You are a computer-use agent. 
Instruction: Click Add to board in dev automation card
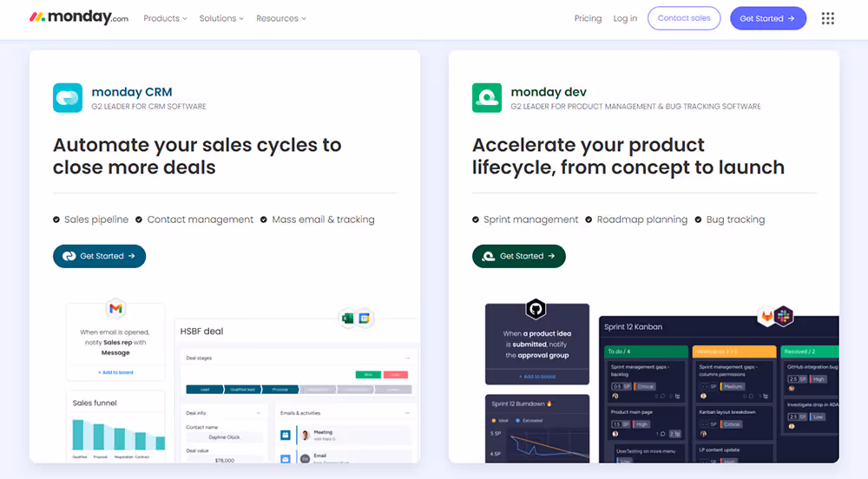[x=537, y=377]
